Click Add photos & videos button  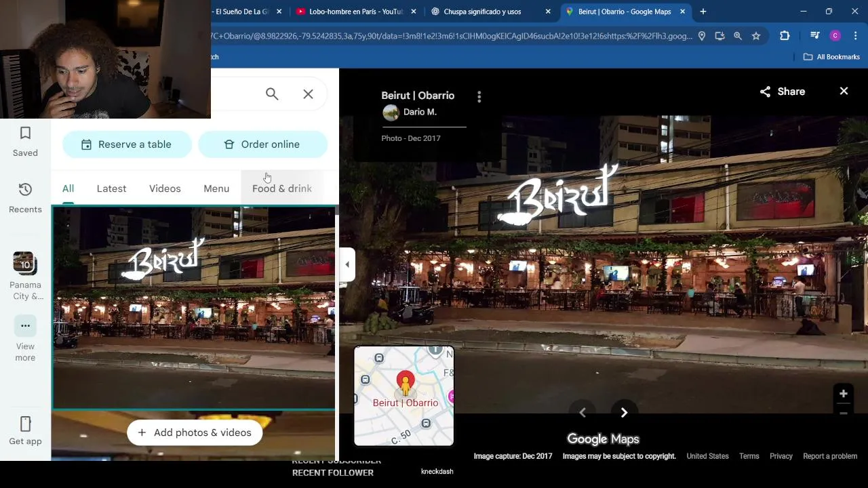click(195, 432)
